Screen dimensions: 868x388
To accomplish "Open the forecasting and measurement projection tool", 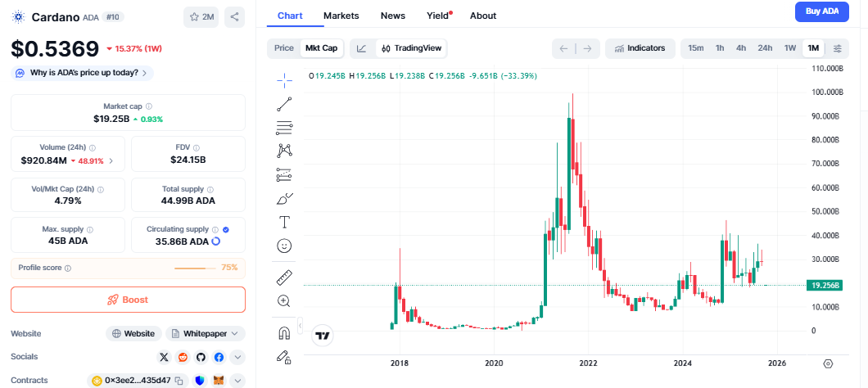I will click(284, 175).
